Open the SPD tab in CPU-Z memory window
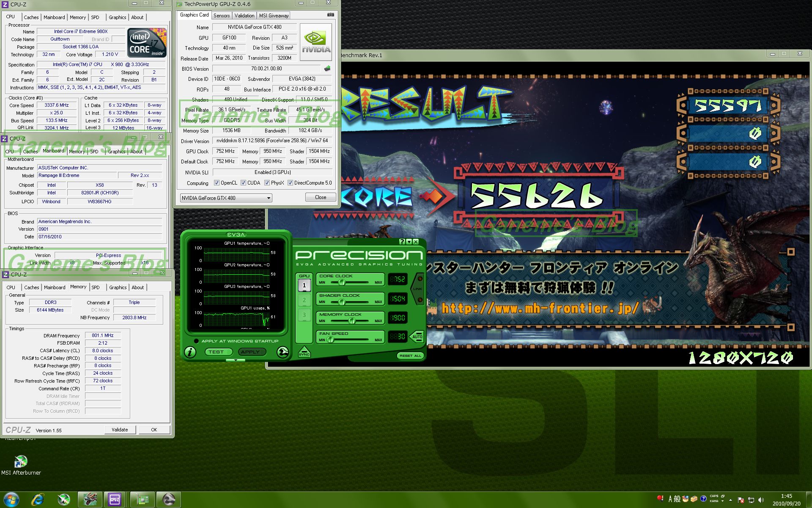The height and width of the screenshot is (508, 812). coord(96,287)
